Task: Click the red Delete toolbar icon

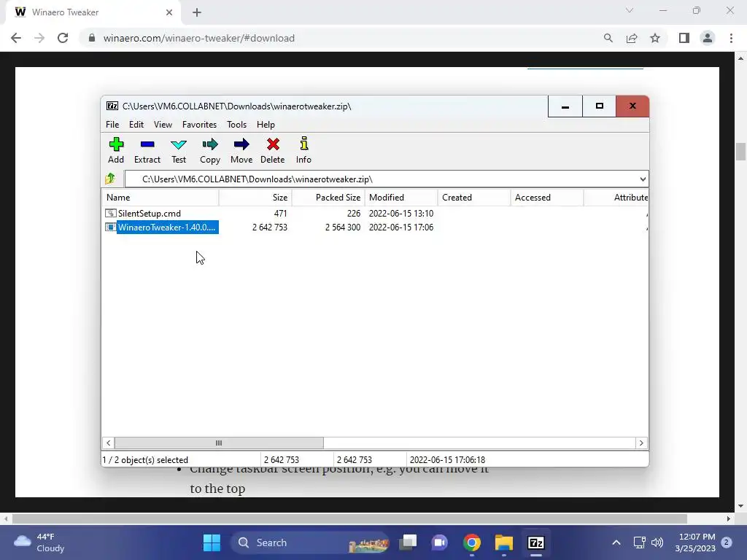Action: click(x=273, y=144)
